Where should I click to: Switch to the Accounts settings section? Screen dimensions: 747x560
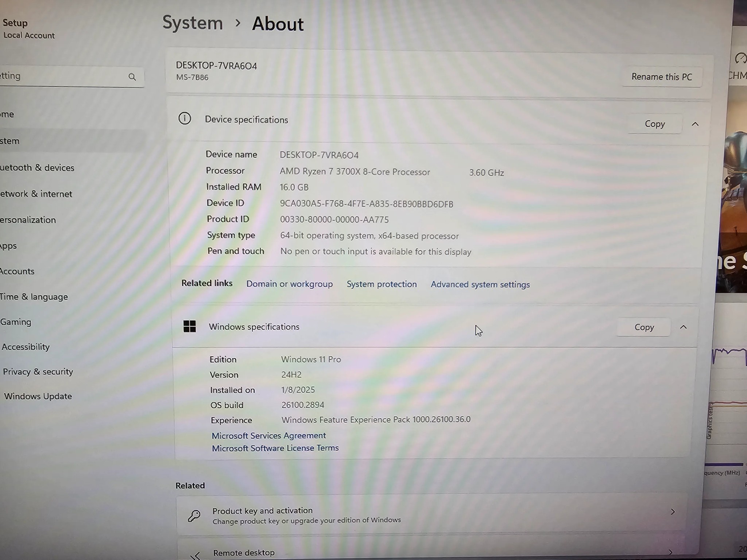coord(17,271)
